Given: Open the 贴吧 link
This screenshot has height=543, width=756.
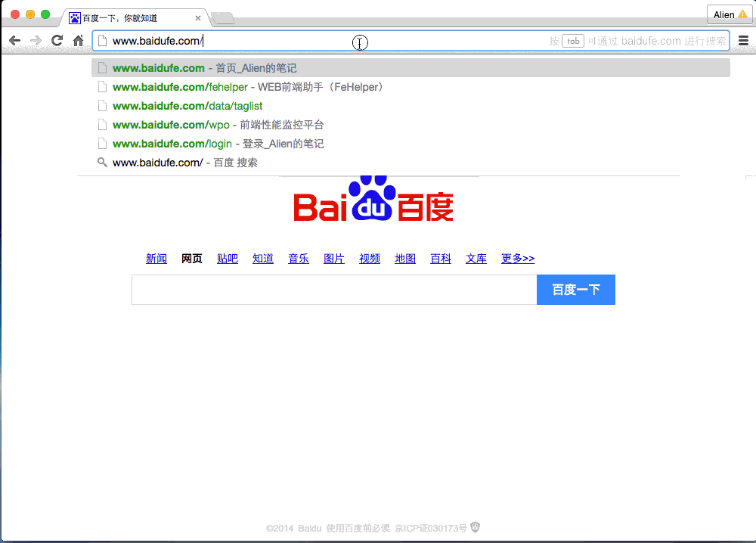Looking at the screenshot, I should tap(228, 259).
